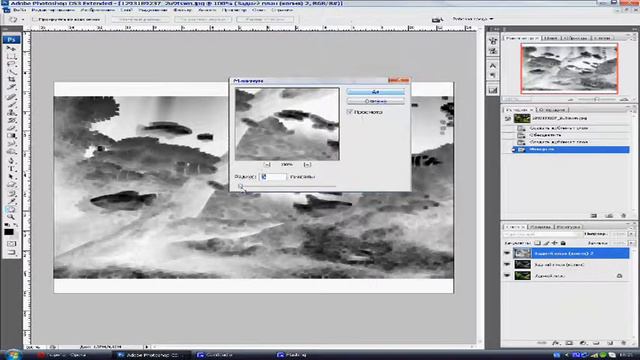
Task: Open the Paragraph panel dock icon
Action: (x=493, y=75)
